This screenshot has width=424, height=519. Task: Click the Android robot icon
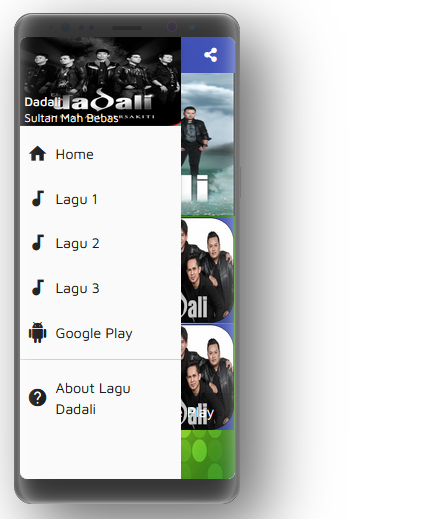click(37, 332)
